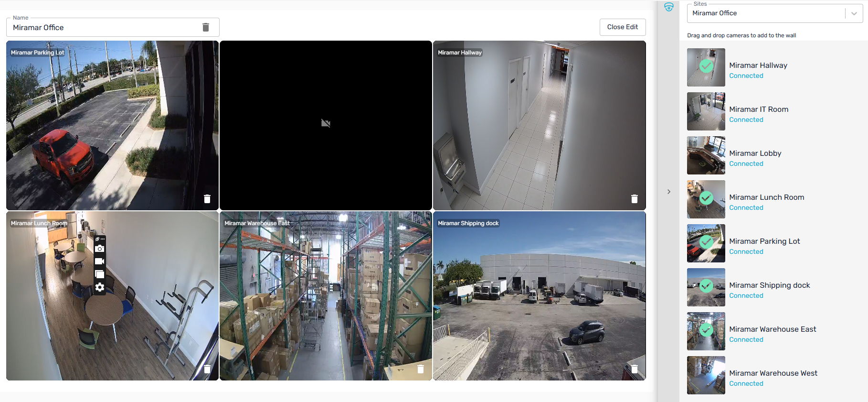Screen dimensions: 868x402
Task: Toggle Miramar Hallway camera checkmark thumbnail
Action: pyautogui.click(x=706, y=67)
